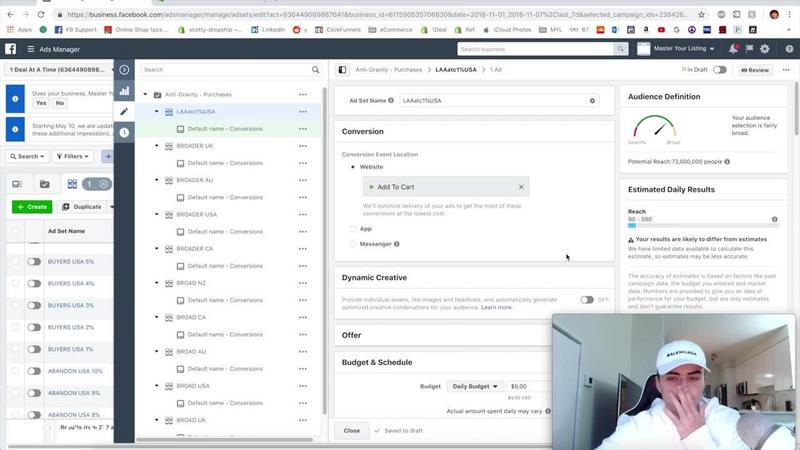This screenshot has width=800, height=450.
Task: Open options menu for LAAatc1%USA row
Action: tap(303, 112)
